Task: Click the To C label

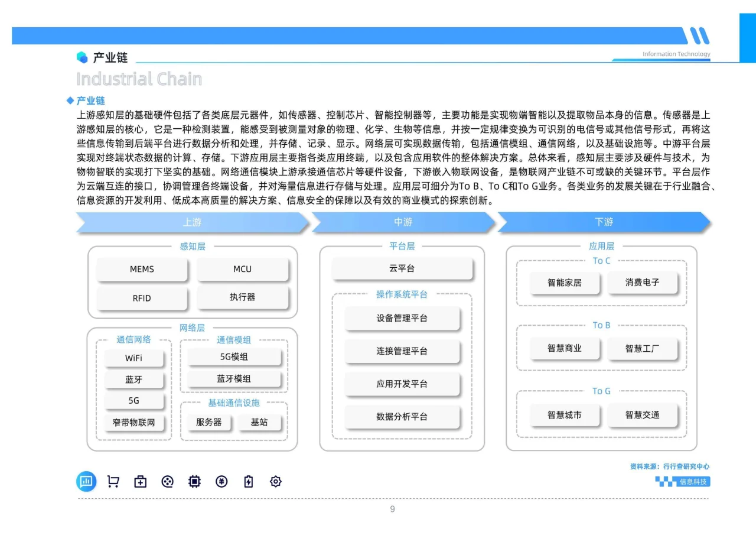Action: click(601, 261)
